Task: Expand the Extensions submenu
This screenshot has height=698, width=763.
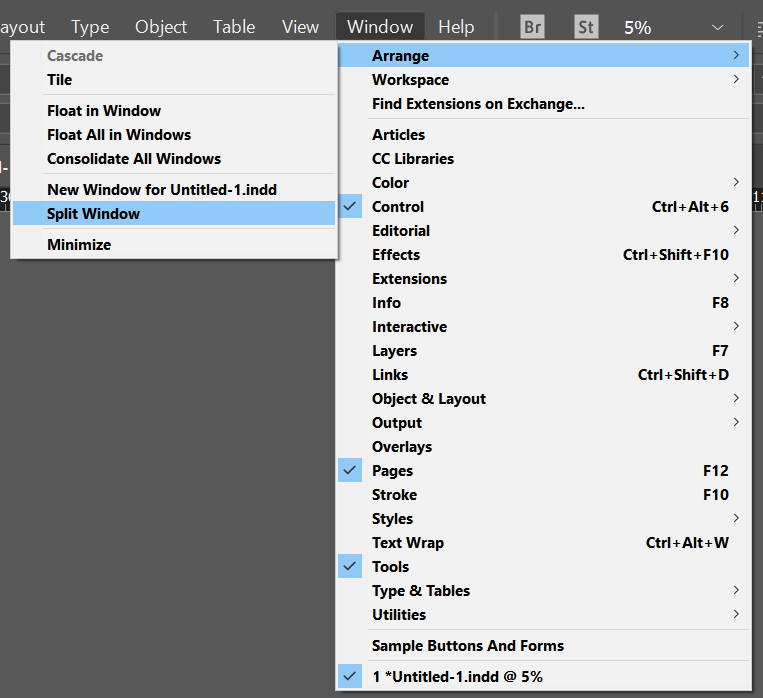Action: click(544, 278)
